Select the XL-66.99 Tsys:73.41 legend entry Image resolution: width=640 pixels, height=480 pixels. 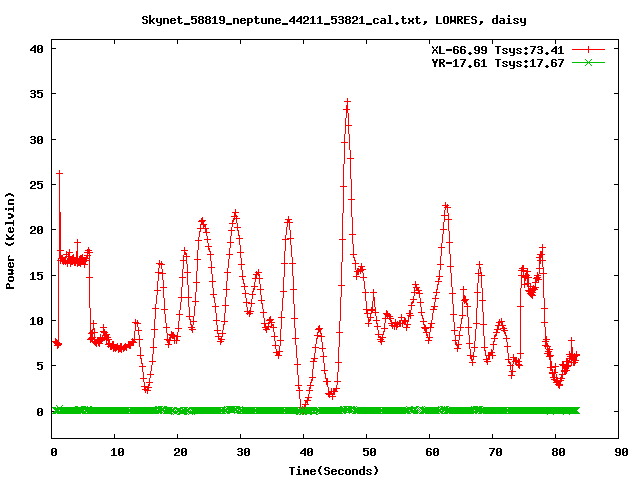[x=498, y=50]
